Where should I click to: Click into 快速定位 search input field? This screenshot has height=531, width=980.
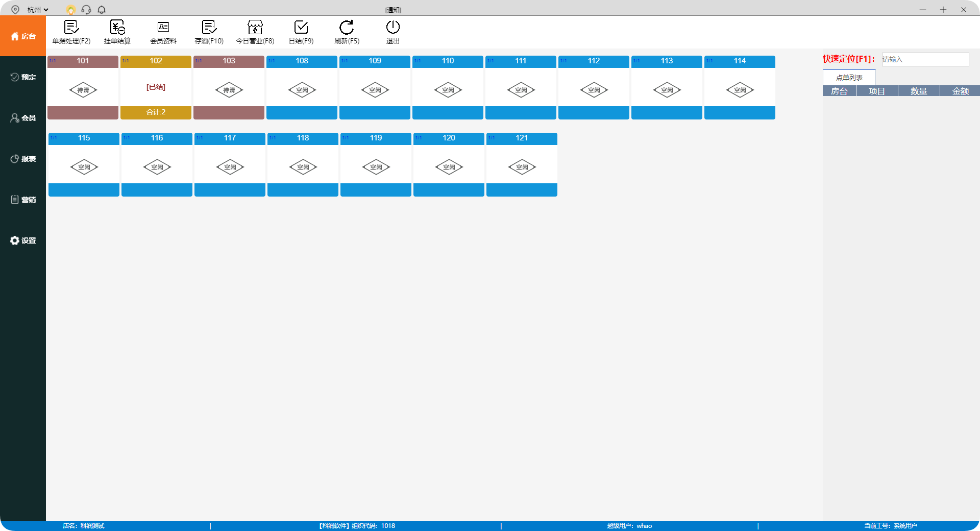click(x=925, y=59)
